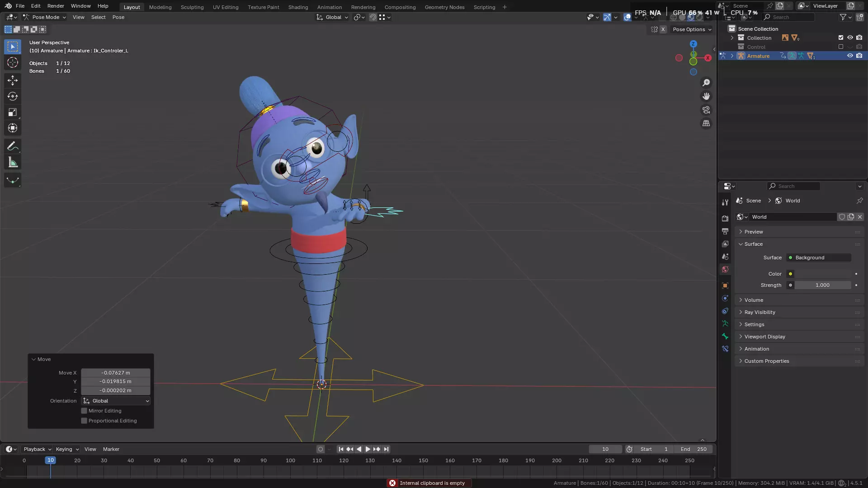Hide the Armature object in viewport
This screenshot has height=488, width=868.
pos(850,56)
